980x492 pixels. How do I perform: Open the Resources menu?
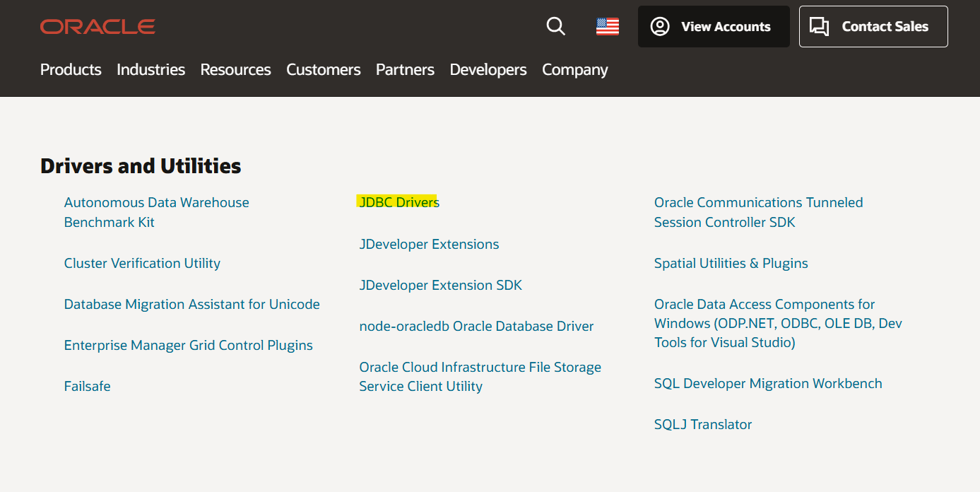pyautogui.click(x=235, y=69)
